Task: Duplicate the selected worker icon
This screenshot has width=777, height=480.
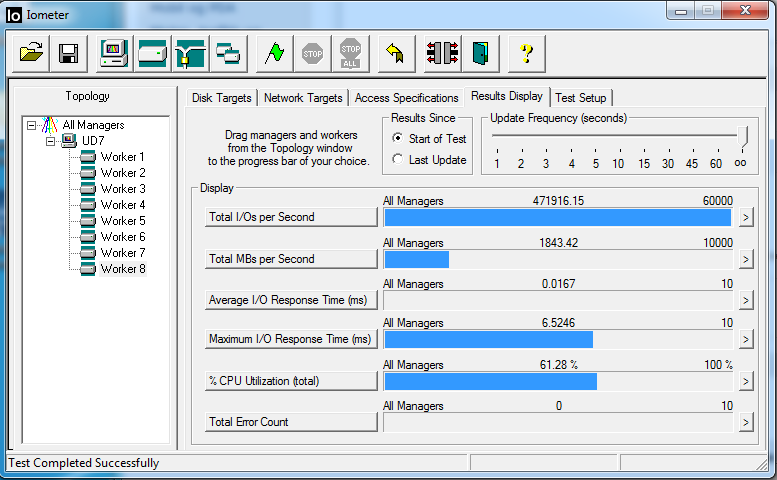Action: (228, 53)
